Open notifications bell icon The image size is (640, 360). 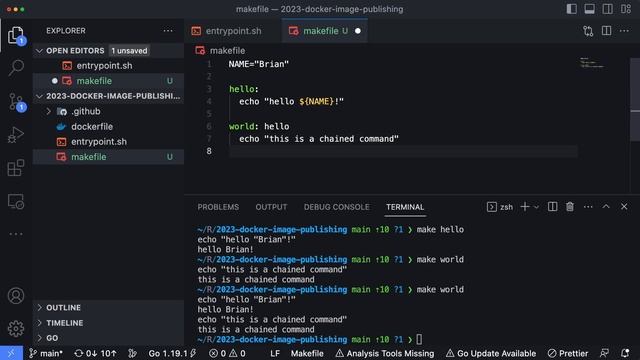coord(625,353)
